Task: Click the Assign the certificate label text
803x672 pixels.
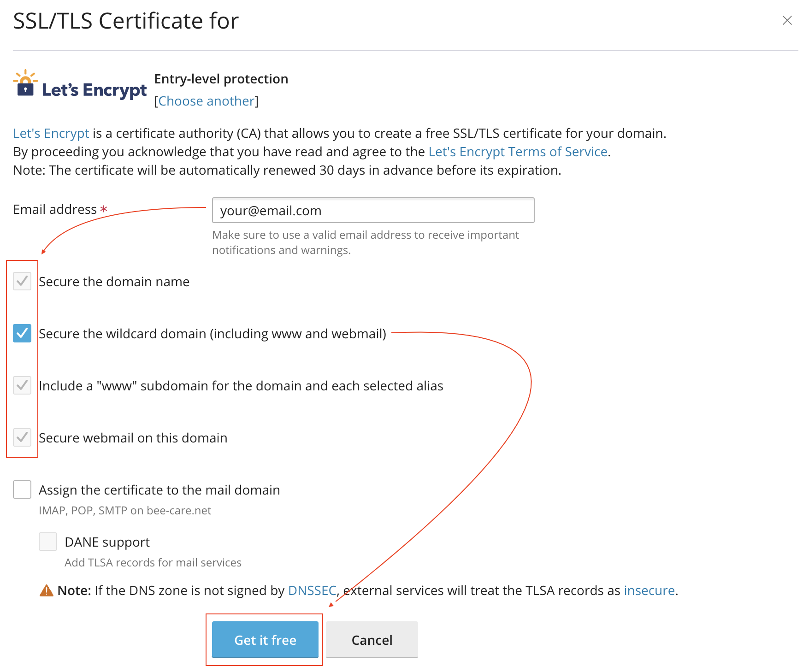Action: coord(159,490)
